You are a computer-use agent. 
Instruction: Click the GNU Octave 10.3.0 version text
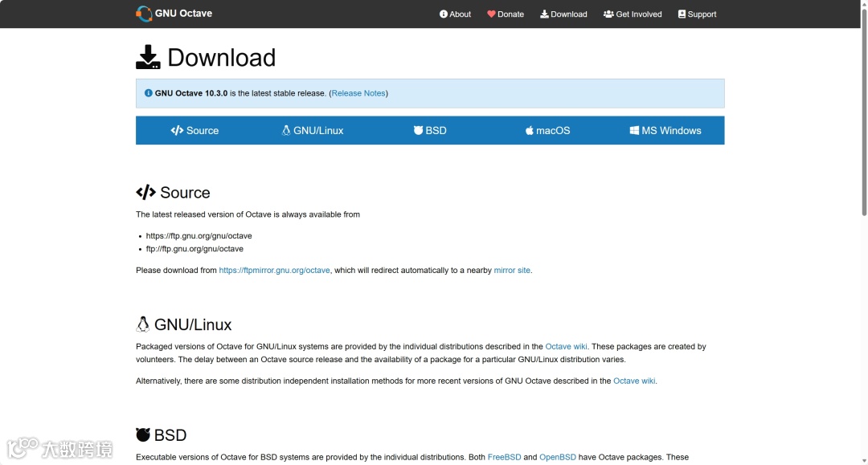click(191, 93)
